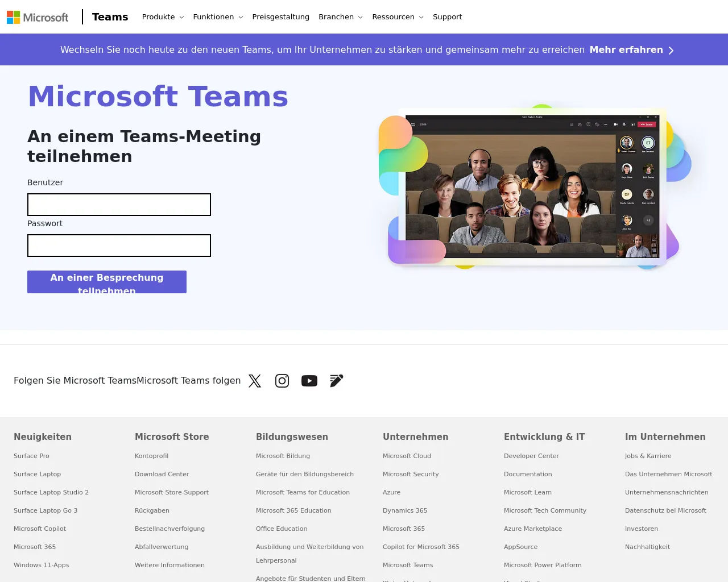Open Microsoft 365 Education link
728x582 pixels.
293,510
